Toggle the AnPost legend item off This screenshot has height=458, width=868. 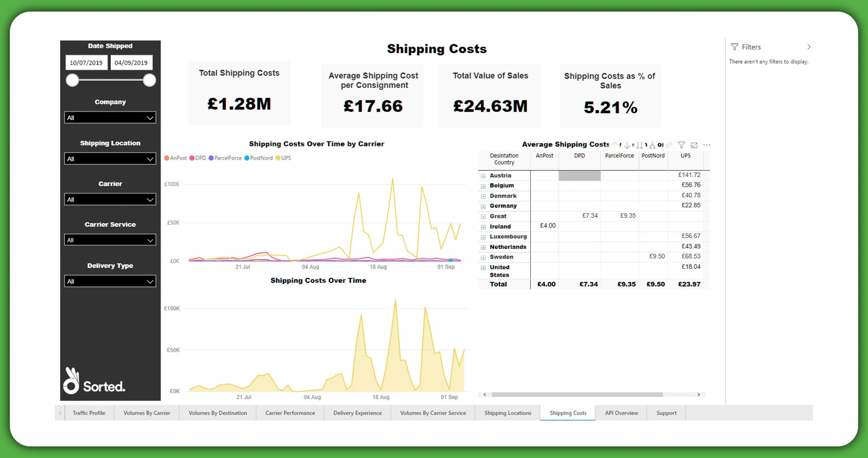coord(176,158)
